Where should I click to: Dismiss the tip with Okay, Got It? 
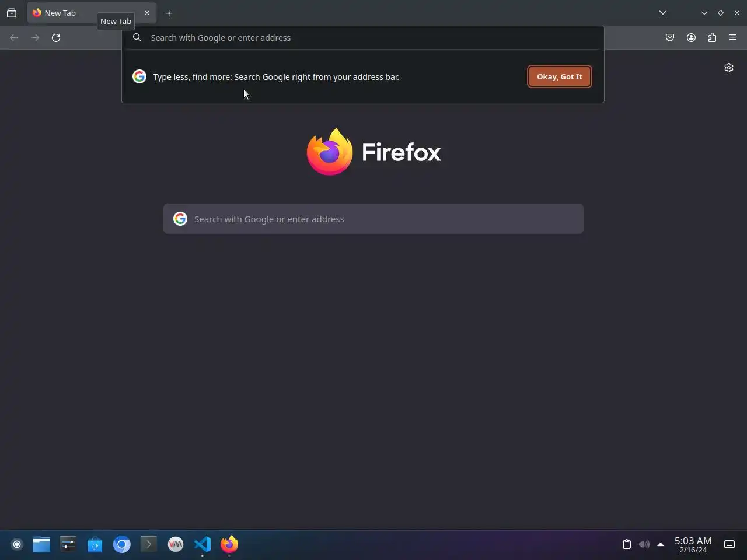559,76
